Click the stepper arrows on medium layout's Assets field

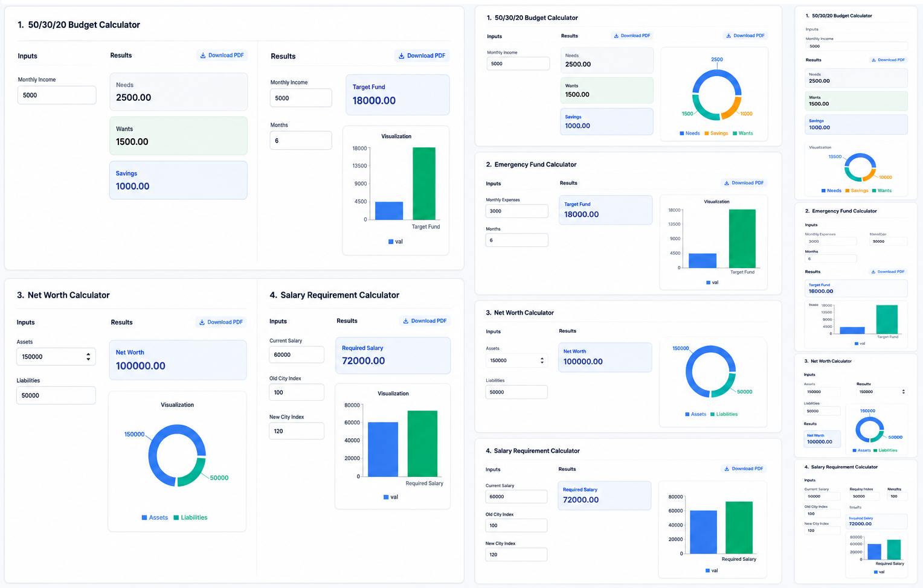542,360
